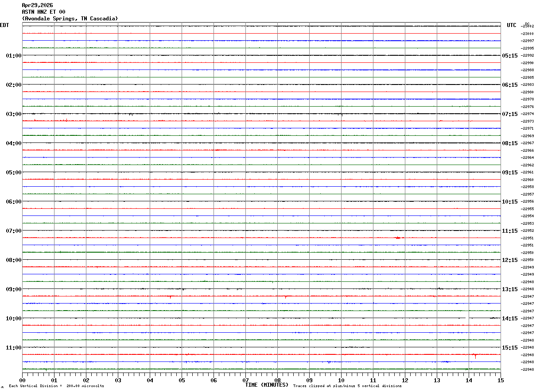536x392 pixels.
Task: Select the 01:00 EDT row label
Action: (13, 56)
